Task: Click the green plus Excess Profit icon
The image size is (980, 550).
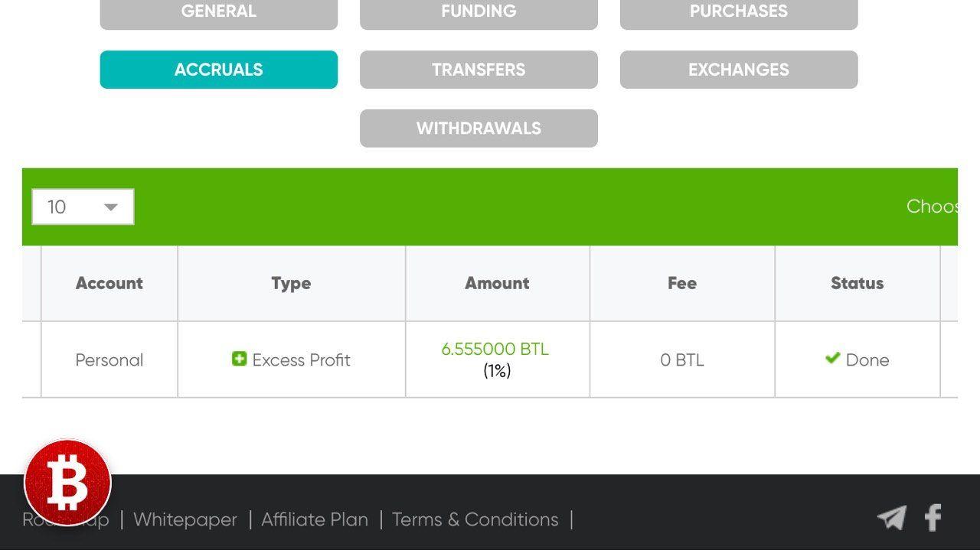Action: click(x=239, y=359)
